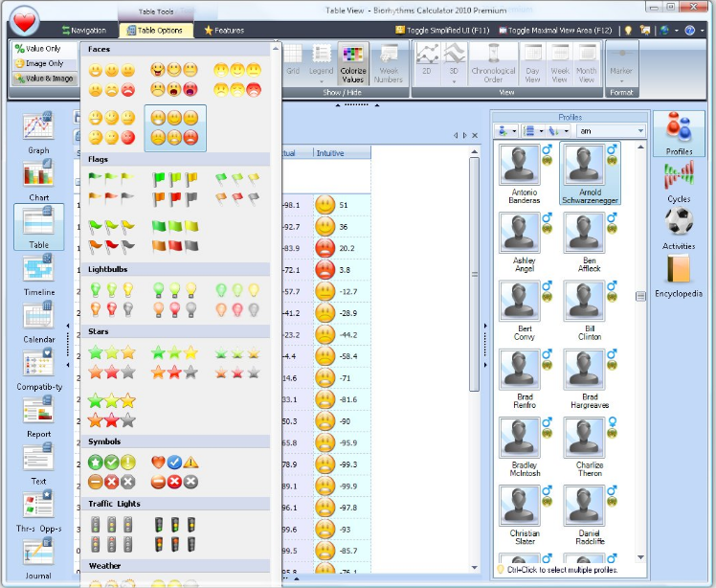Screen dimensions: 716x588
Task: Select the first lightbulbs icon set
Action: (112, 300)
